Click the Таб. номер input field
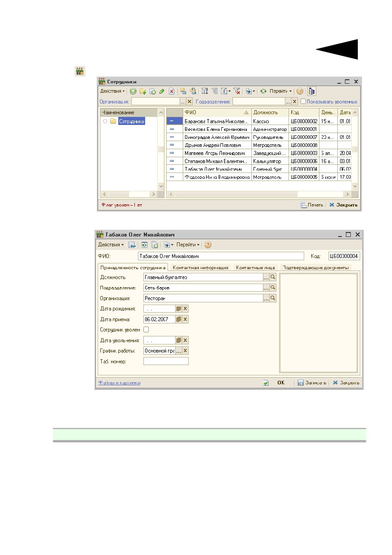 pos(166,361)
